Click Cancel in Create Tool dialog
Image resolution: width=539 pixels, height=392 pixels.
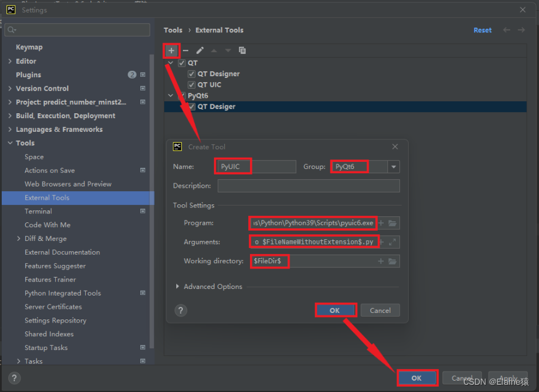pyautogui.click(x=380, y=310)
